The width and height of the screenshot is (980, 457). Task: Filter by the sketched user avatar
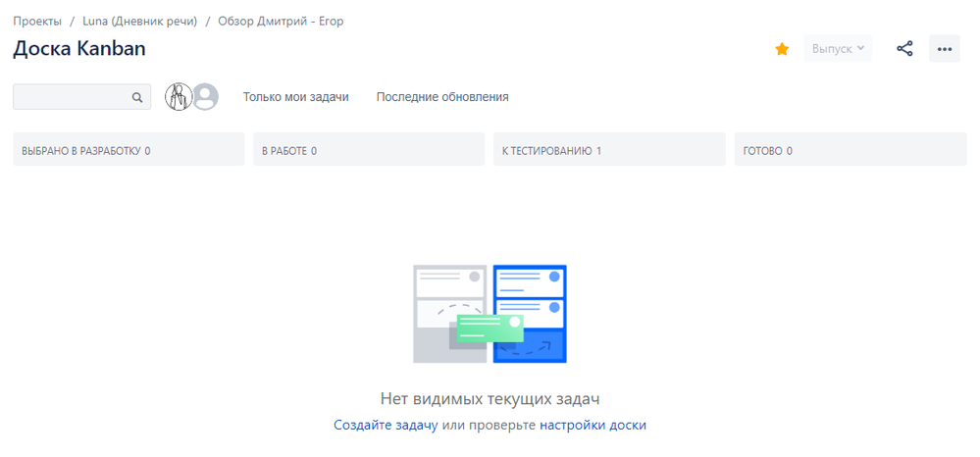click(x=179, y=97)
